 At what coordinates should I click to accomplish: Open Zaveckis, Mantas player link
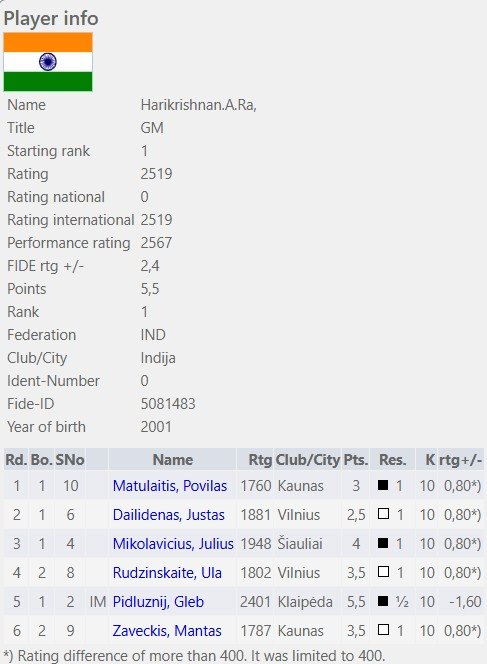click(167, 631)
